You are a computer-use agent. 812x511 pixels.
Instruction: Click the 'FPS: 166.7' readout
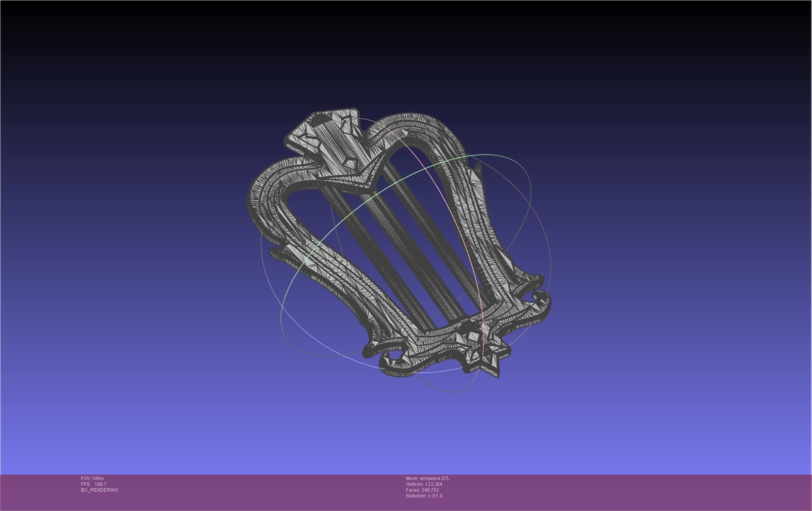click(93, 484)
